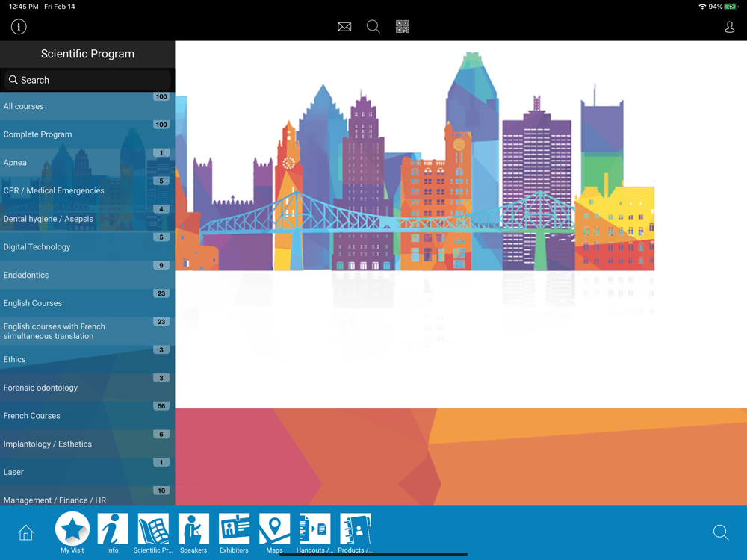747x560 pixels.
Task: Open Laser category
Action: pos(87,471)
